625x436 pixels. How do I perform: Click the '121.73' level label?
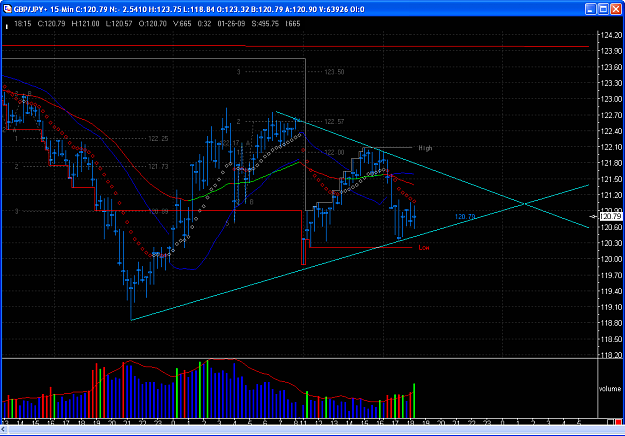(x=158, y=167)
